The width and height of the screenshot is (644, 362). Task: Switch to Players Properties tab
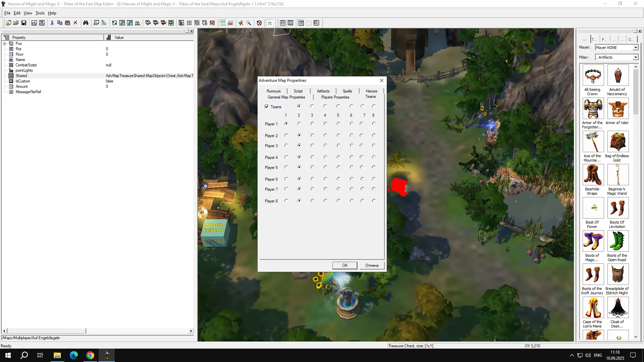[335, 97]
